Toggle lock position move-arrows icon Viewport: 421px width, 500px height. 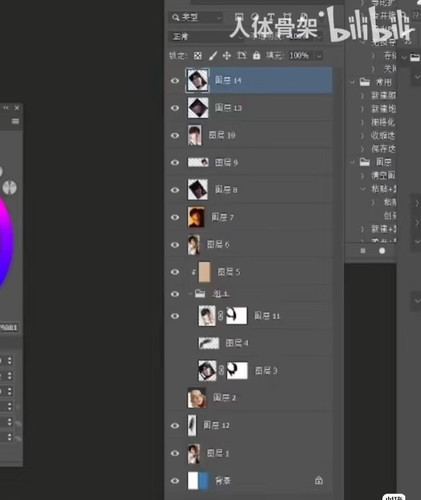[227, 56]
